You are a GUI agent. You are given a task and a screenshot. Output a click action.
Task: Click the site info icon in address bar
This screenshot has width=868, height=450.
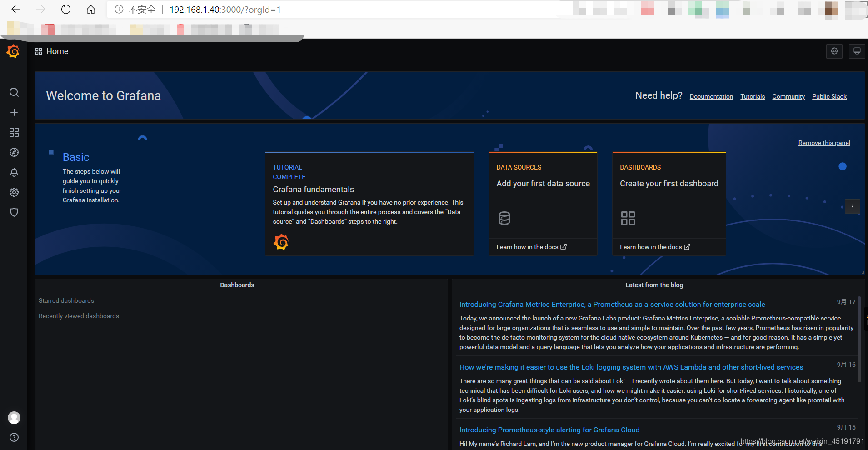(x=119, y=10)
